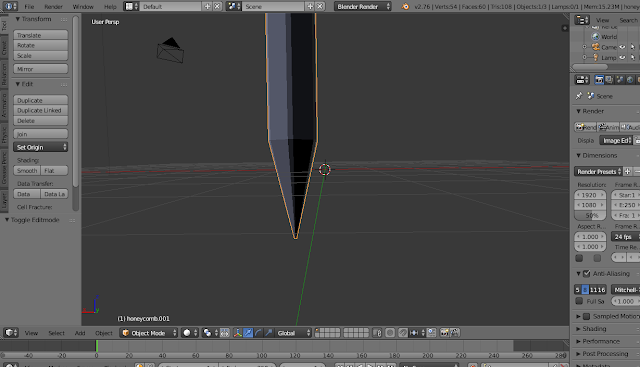The image size is (640, 367).
Task: Toggle Camera selectability cursor icon in outliner
Action: [633, 47]
